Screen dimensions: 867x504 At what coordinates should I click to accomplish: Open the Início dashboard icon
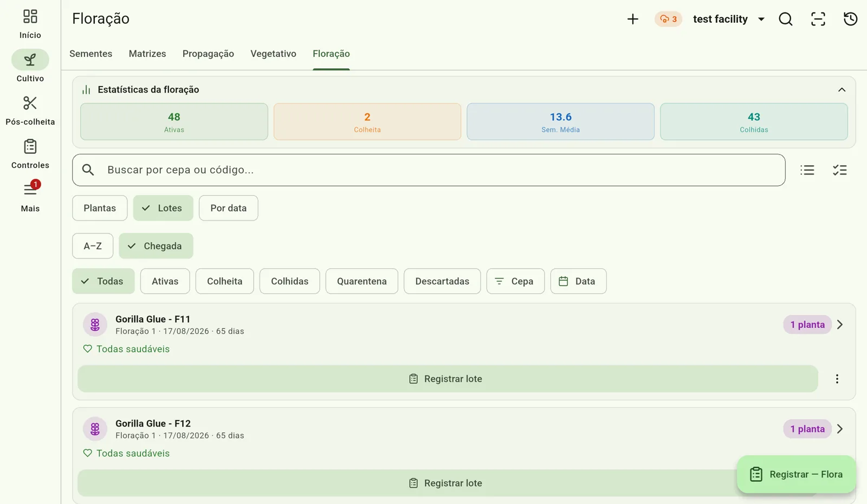point(30,17)
